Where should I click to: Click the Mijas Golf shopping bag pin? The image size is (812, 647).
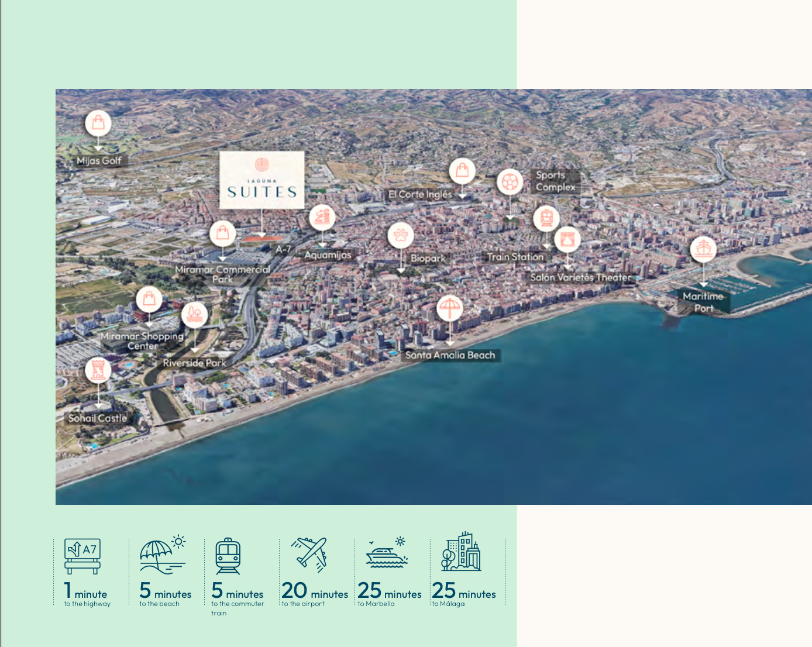(98, 123)
